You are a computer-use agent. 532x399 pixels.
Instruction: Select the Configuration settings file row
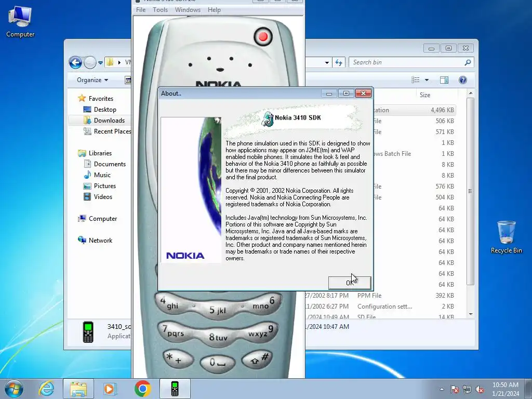[x=380, y=307]
